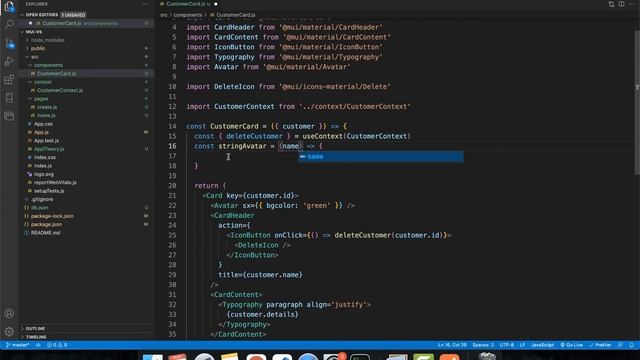Screen dimensions: 640x360
Task: Open the Accounts icon in activity bar
Action: click(9, 313)
